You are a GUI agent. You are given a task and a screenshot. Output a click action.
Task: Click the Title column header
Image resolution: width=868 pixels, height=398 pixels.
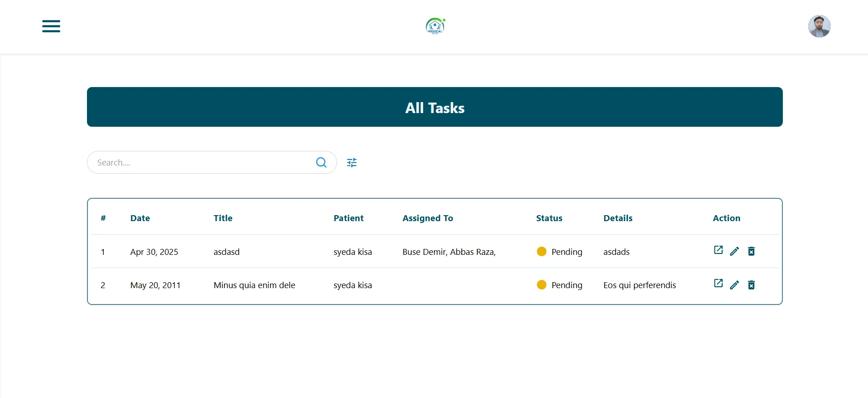point(223,218)
